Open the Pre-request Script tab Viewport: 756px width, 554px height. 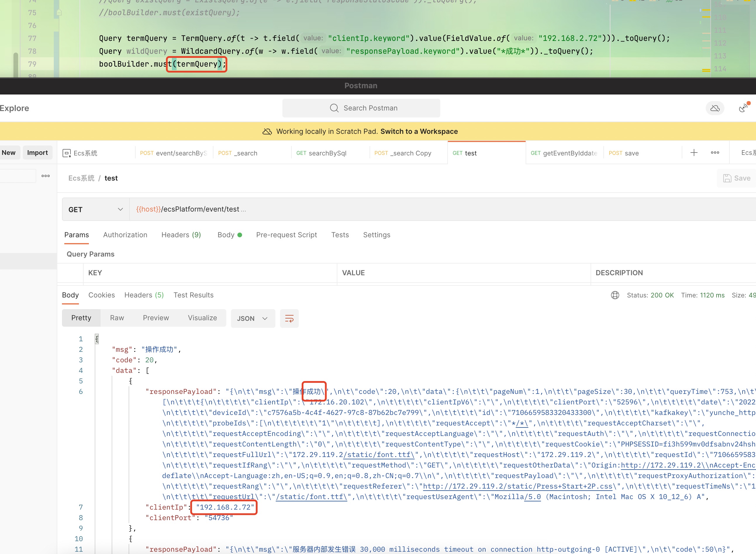(x=286, y=235)
